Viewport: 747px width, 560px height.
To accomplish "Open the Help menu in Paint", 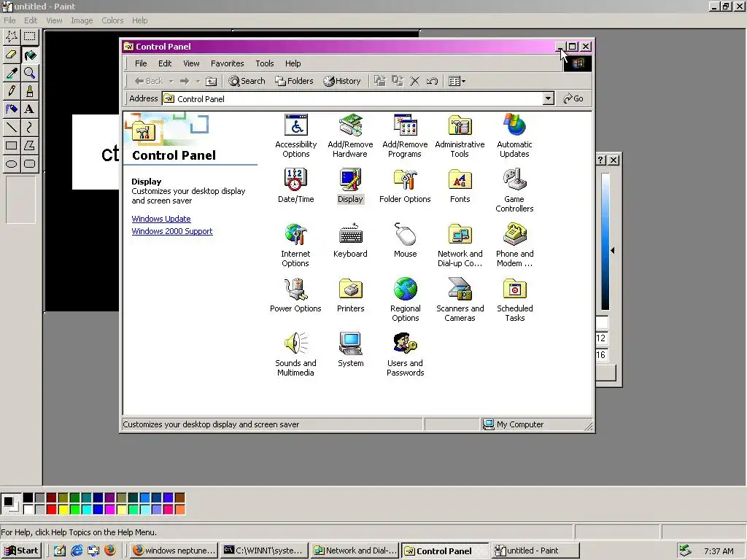I will click(139, 20).
